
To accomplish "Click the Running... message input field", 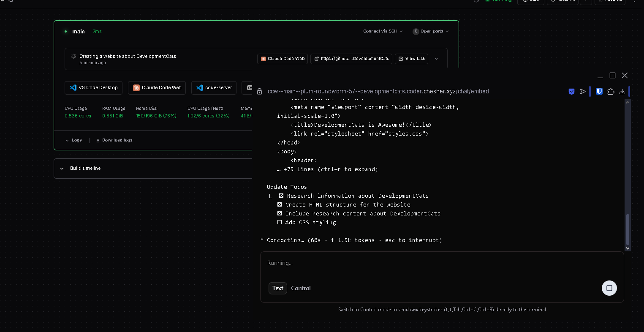I will click(442, 263).
